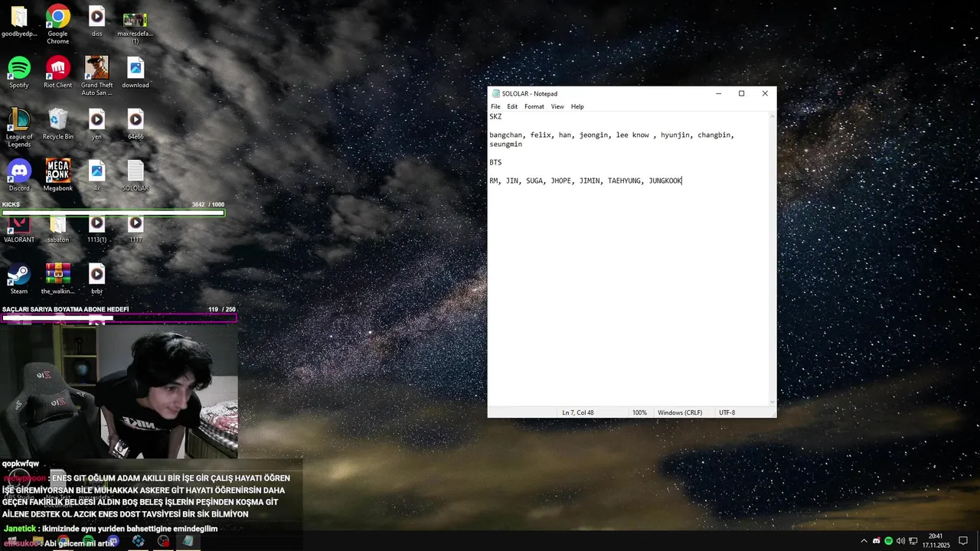Launch the League of Legends shortcut

(x=19, y=127)
